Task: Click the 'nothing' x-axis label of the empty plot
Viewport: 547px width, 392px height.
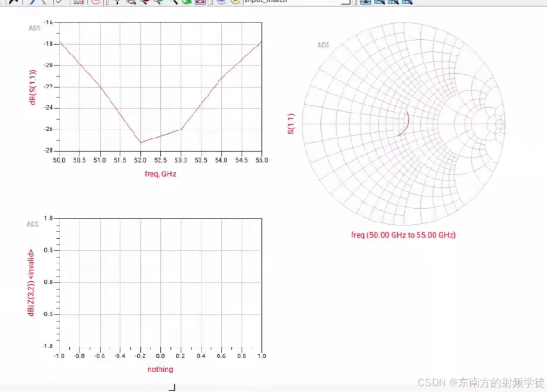Action: pos(160,370)
